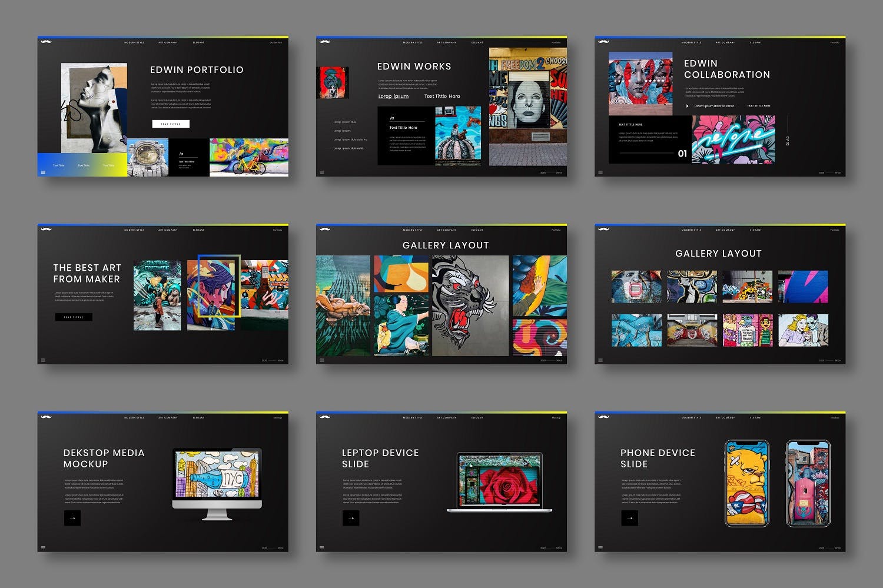Click arrow button on Dekstop Media Mockup slide
Viewport: 883px width, 588px height.
click(72, 518)
